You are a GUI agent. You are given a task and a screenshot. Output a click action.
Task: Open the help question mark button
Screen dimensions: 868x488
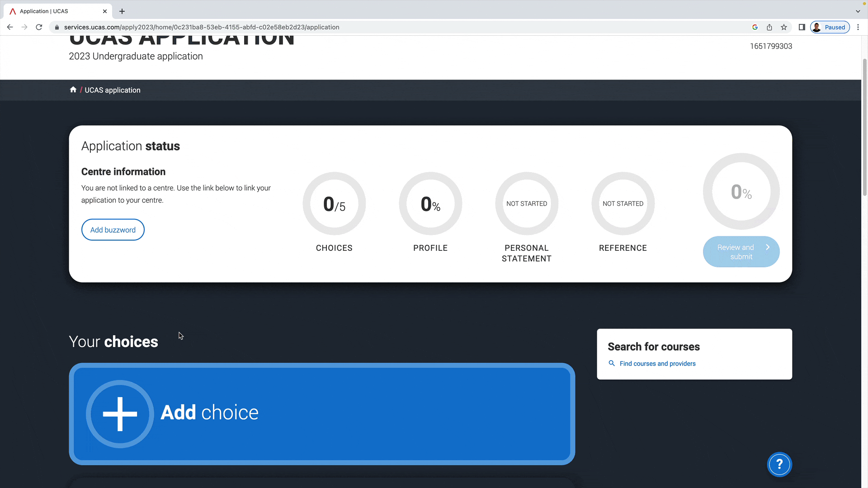[x=779, y=465]
